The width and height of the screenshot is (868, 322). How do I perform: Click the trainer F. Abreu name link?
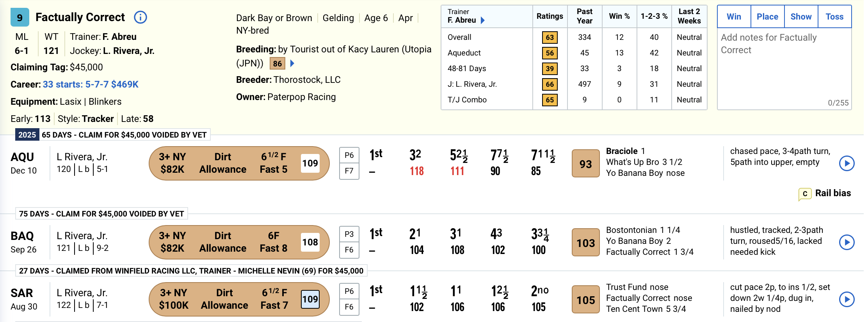click(x=462, y=20)
